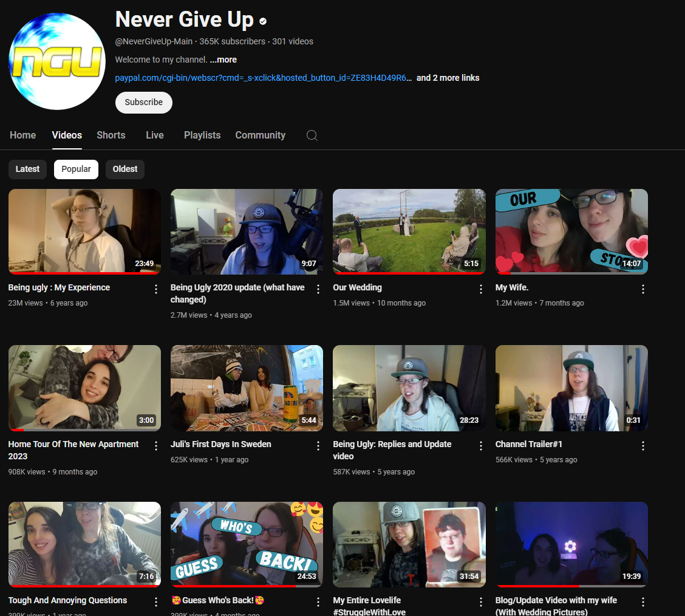Screen dimensions: 685x616
Task: Click the channel search magnifier icon
Action: 312,135
